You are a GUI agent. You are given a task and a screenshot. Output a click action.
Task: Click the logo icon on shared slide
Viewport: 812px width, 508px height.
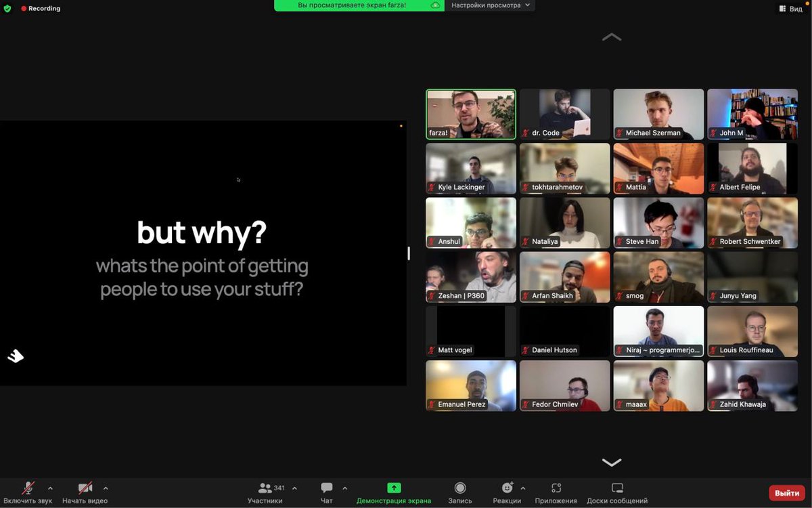click(x=16, y=356)
